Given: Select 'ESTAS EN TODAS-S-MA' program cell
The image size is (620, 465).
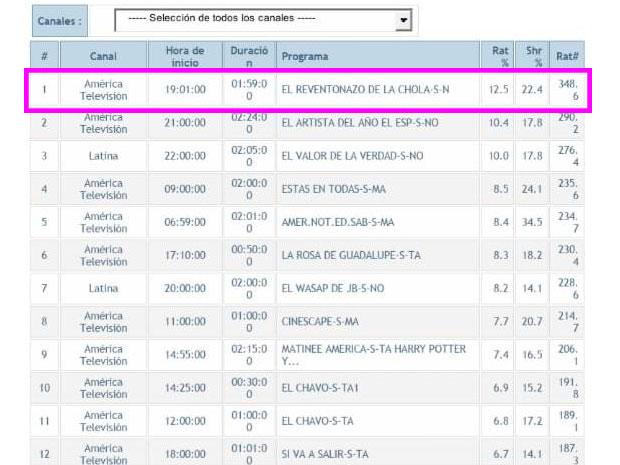Looking at the screenshot, I should 334,189.
